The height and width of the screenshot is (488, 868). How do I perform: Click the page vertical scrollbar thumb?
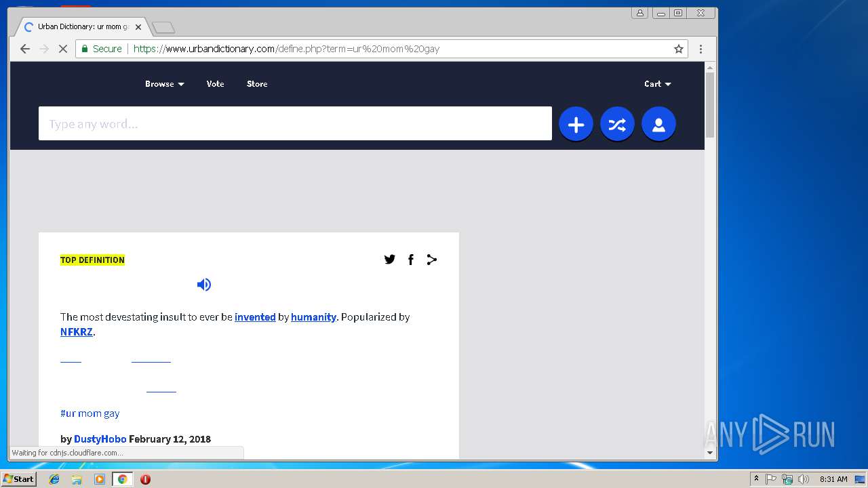pos(710,105)
